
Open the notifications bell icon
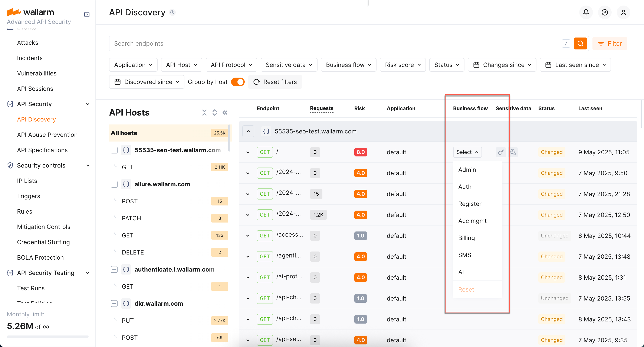point(585,12)
